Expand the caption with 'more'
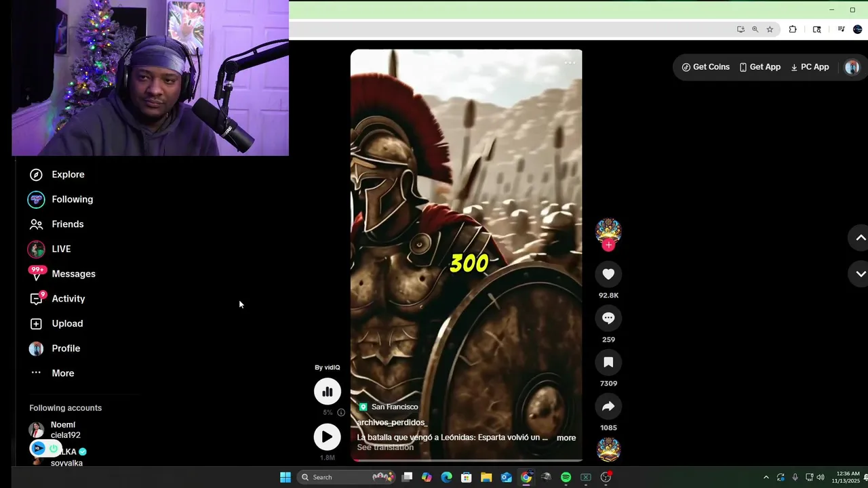868x488 pixels. [x=566, y=438]
